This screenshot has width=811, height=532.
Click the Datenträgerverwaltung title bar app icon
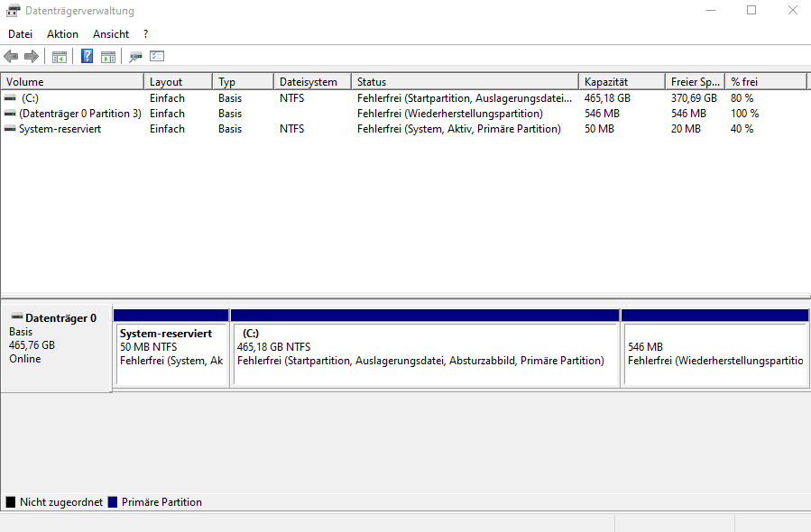[13, 10]
